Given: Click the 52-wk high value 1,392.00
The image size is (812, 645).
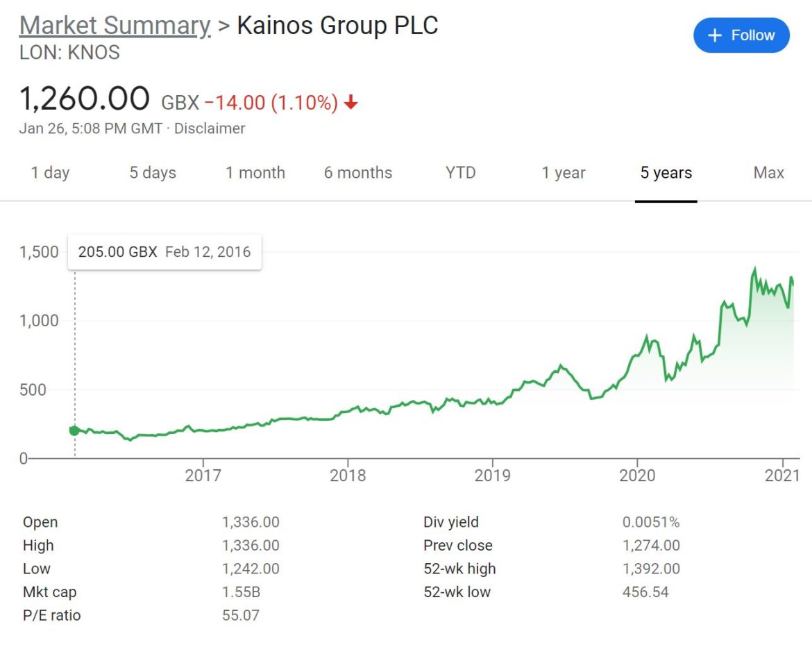Looking at the screenshot, I should 651,569.
